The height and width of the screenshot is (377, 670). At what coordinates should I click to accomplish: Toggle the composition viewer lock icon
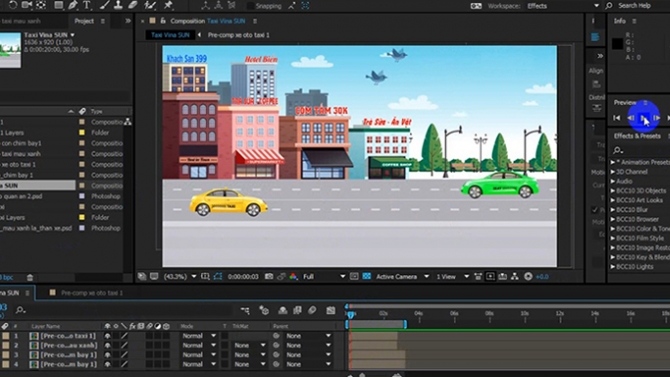coord(163,21)
